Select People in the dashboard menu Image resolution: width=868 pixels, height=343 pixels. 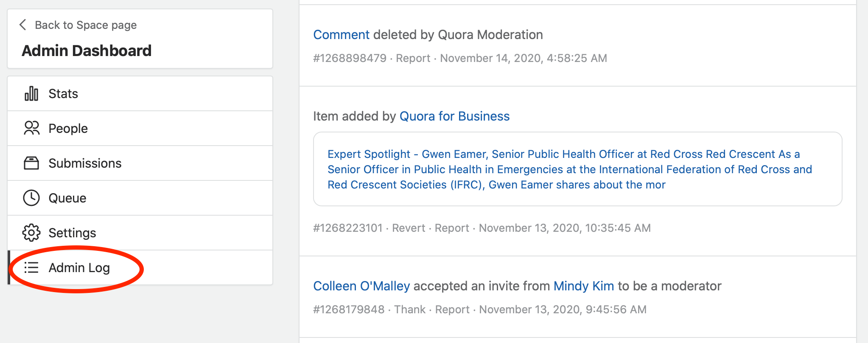coord(140,128)
